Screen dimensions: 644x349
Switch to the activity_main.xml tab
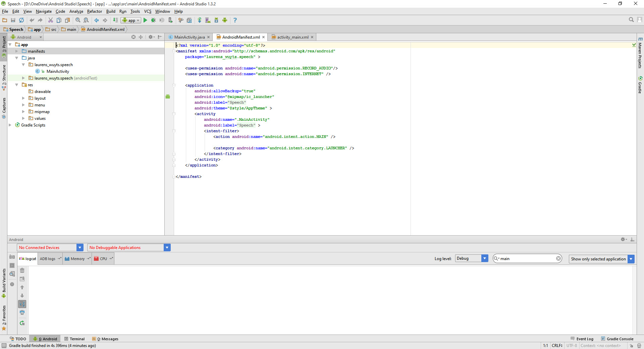pyautogui.click(x=293, y=37)
